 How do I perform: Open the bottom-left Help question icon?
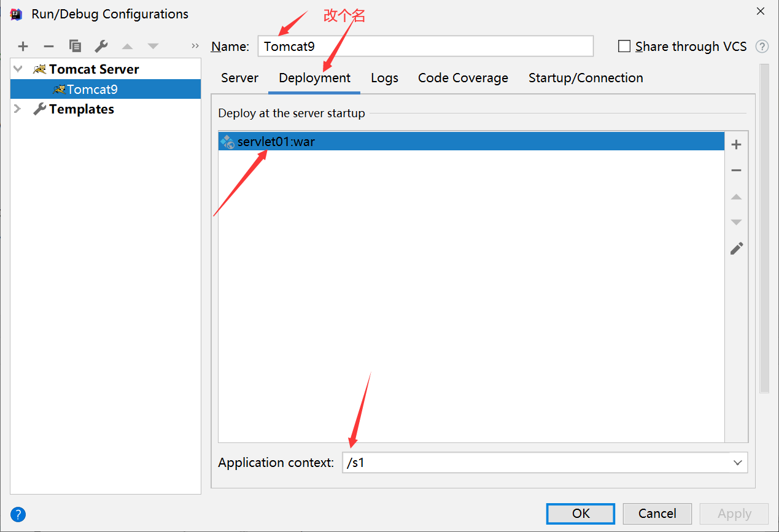click(x=18, y=514)
